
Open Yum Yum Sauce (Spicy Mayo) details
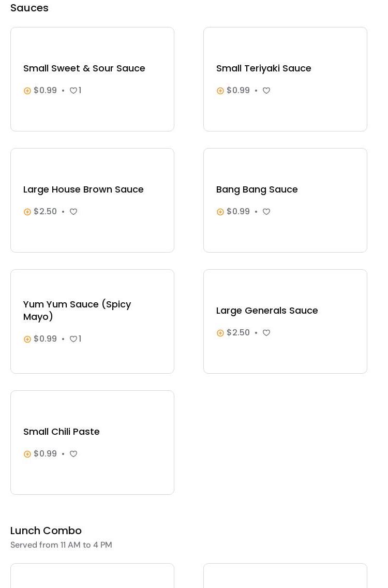click(77, 310)
